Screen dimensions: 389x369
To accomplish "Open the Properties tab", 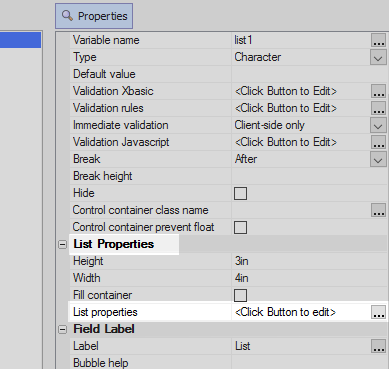I will tap(94, 16).
